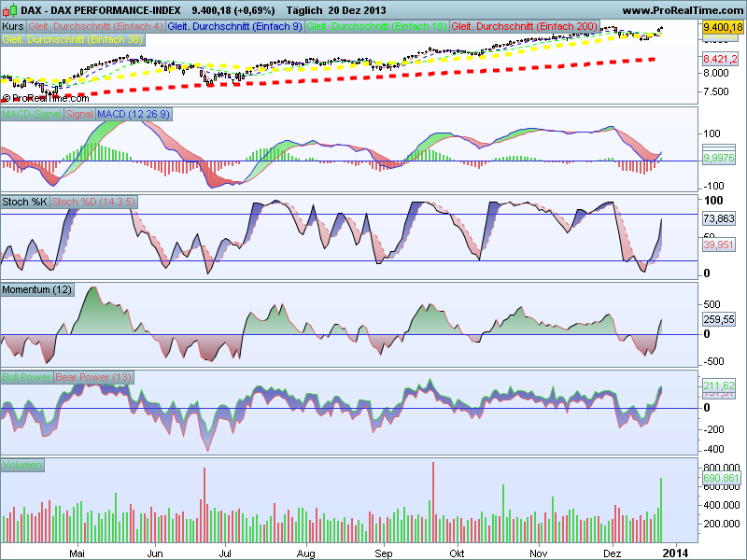The width and height of the screenshot is (747, 560).
Task: Click the Dez label on time axis
Action: [x=613, y=553]
